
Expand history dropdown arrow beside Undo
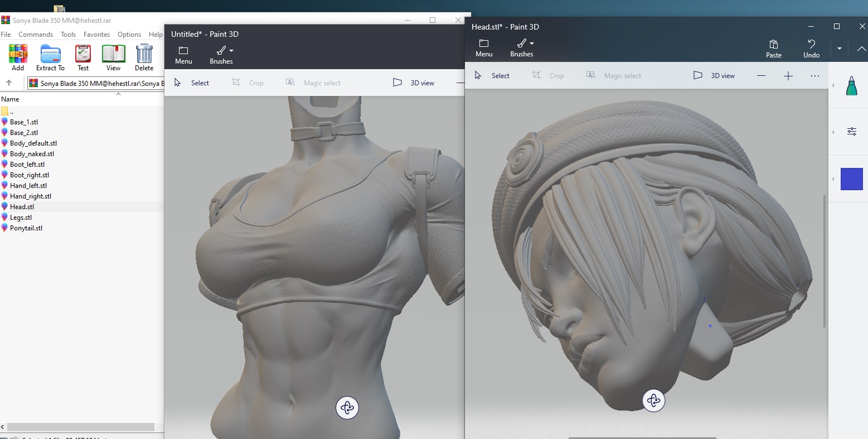840,49
